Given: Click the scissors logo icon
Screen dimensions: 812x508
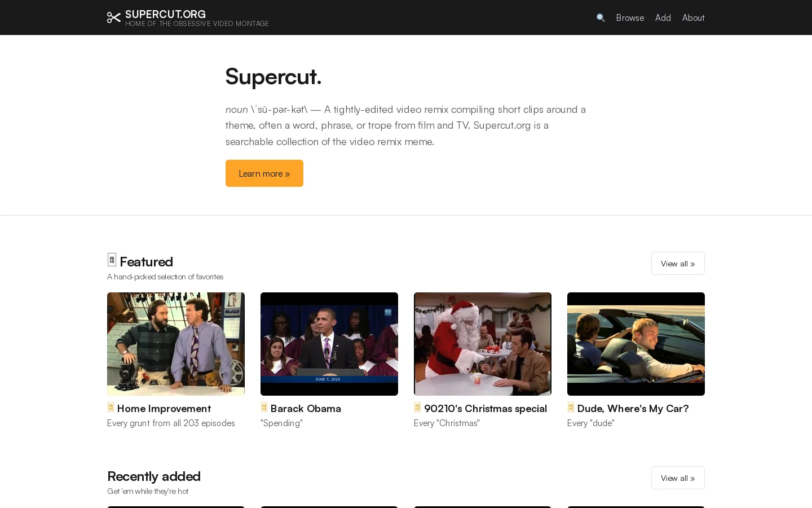Looking at the screenshot, I should pyautogui.click(x=114, y=17).
